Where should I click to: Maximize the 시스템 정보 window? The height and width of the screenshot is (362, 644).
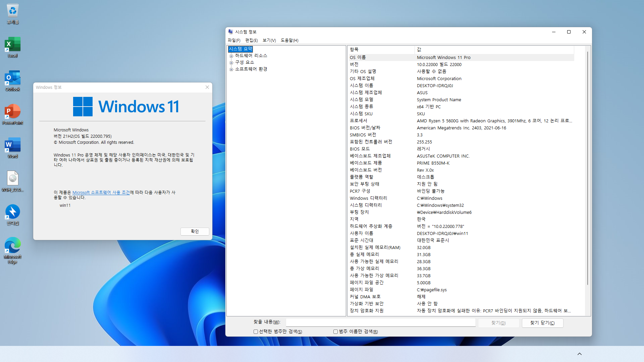click(569, 32)
